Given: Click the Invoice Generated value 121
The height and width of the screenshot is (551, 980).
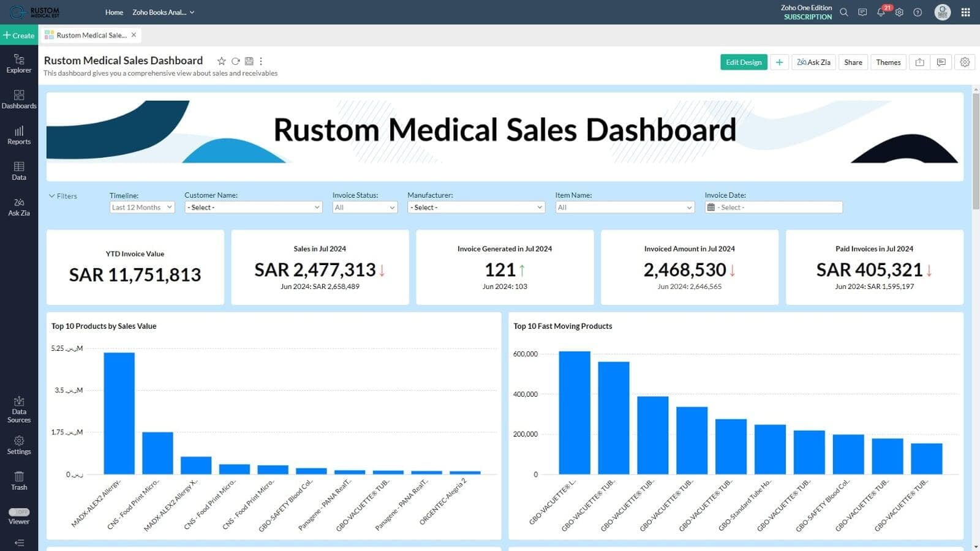Looking at the screenshot, I should pyautogui.click(x=500, y=270).
